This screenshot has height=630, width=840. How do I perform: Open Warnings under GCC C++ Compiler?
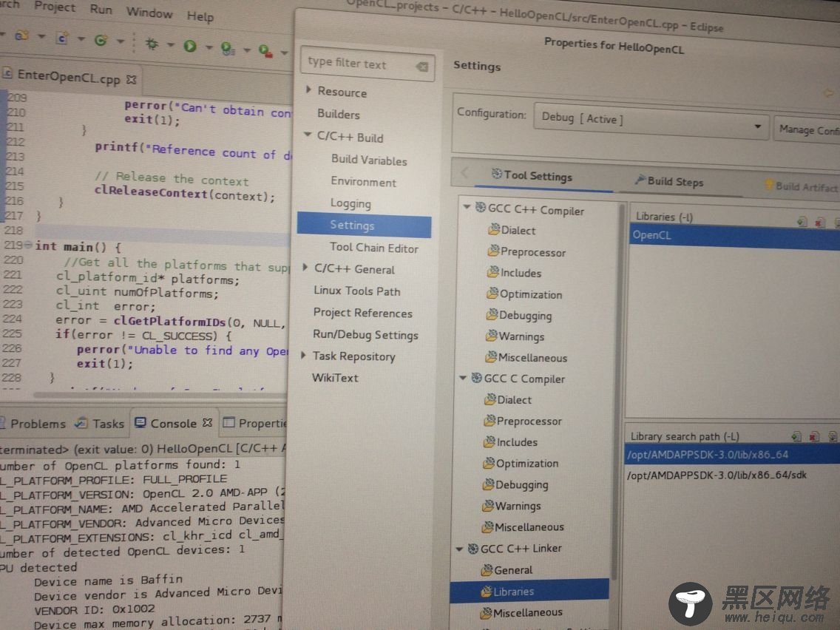pyautogui.click(x=515, y=336)
